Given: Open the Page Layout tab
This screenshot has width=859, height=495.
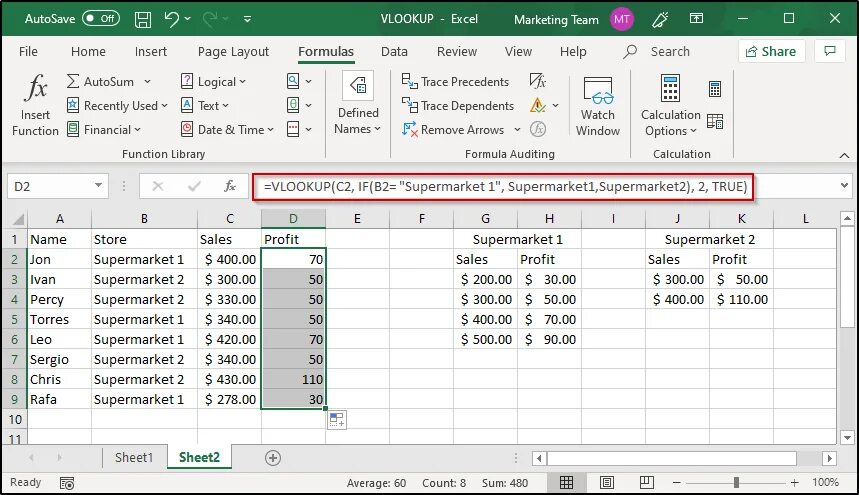Looking at the screenshot, I should [233, 51].
